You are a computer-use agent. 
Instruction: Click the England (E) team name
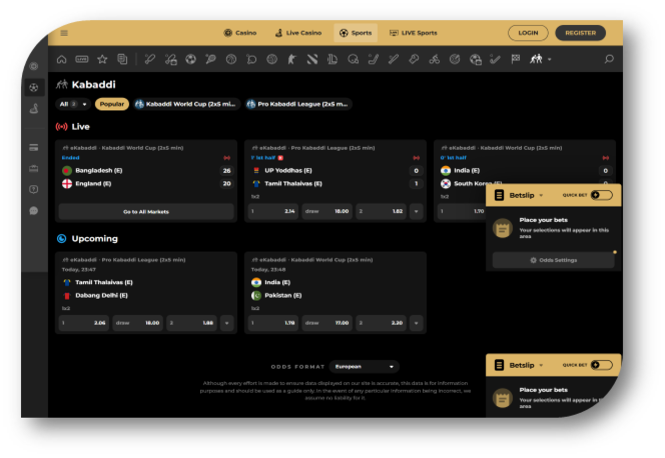93,184
